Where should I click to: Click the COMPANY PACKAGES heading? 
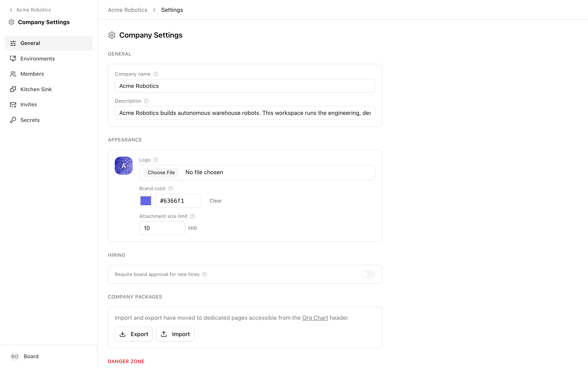point(135,297)
